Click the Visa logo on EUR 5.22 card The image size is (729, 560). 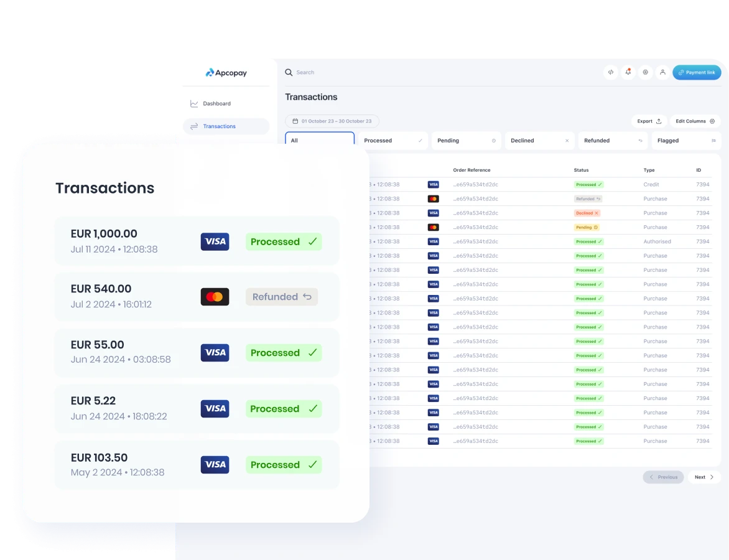coord(215,408)
